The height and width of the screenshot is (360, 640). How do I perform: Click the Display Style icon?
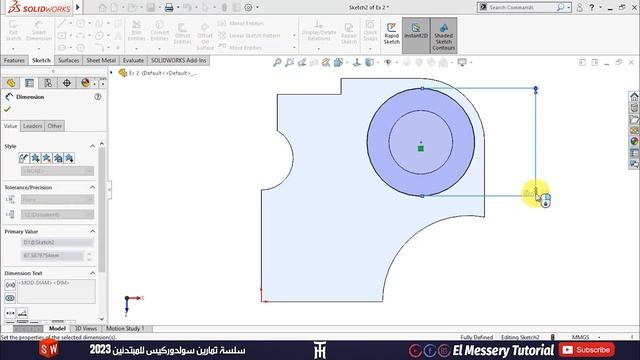[x=369, y=62]
